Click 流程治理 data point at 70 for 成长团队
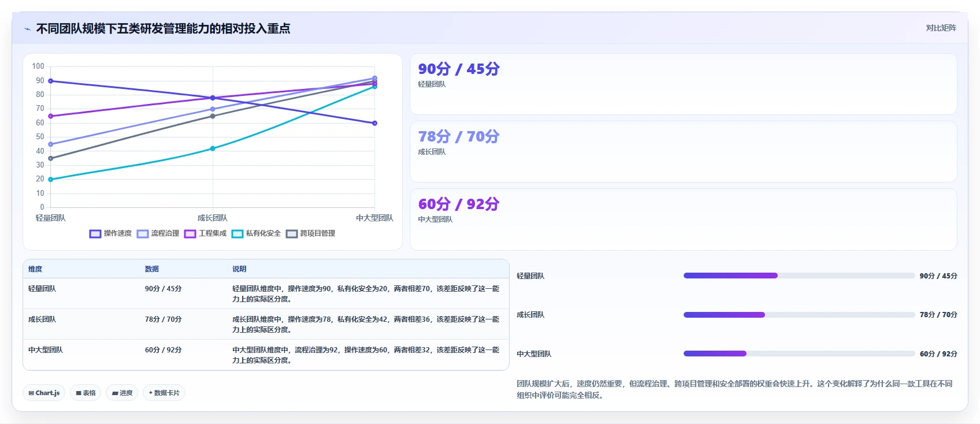The width and height of the screenshot is (980, 424). [213, 109]
